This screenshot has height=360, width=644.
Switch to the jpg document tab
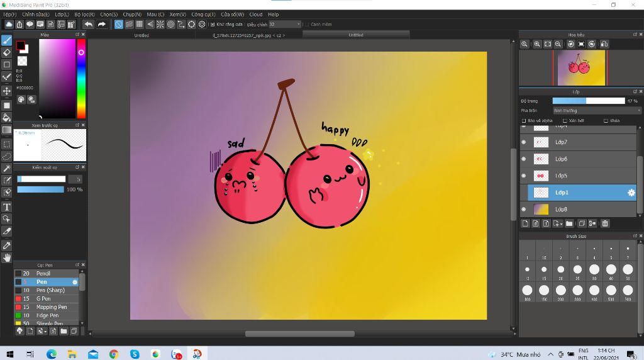(x=249, y=35)
